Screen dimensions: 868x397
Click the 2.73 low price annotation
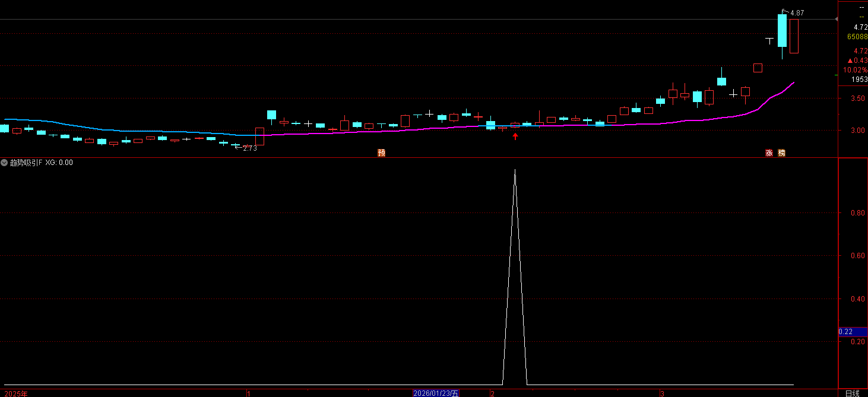point(250,148)
